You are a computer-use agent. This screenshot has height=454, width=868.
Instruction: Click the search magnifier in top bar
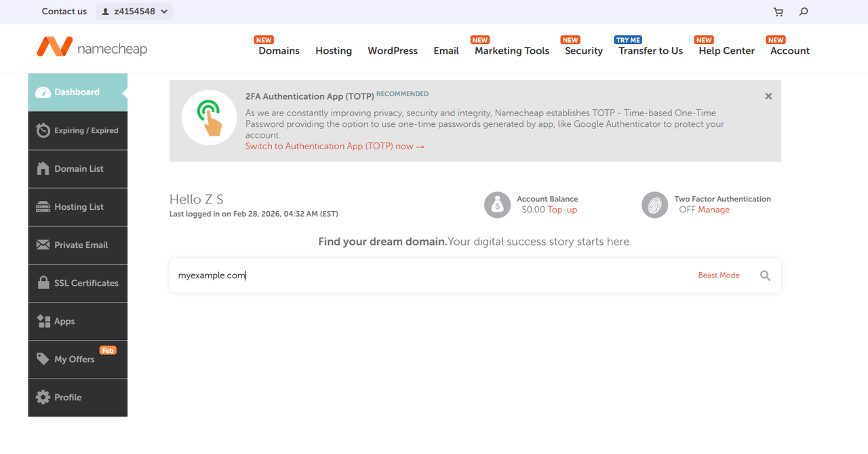pyautogui.click(x=804, y=12)
